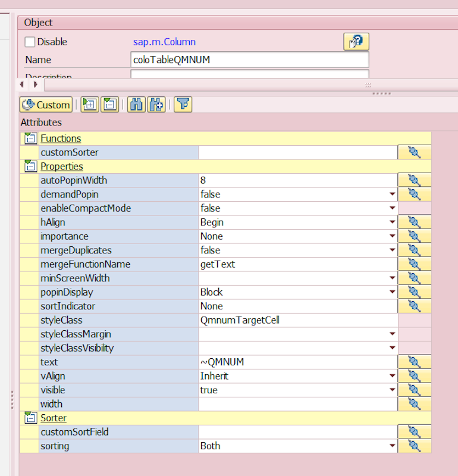Click the find binoculars icon
This screenshot has width=458, height=476.
[x=136, y=105]
